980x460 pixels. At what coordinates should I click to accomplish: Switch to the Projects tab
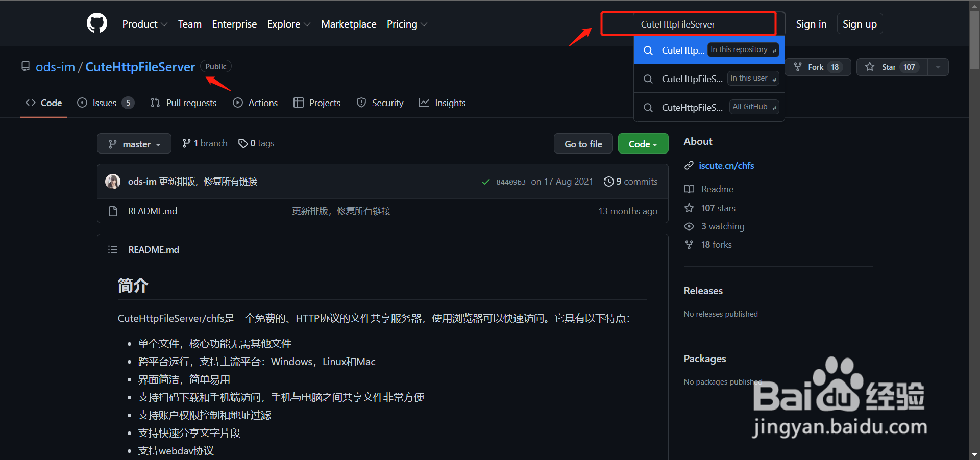[317, 103]
